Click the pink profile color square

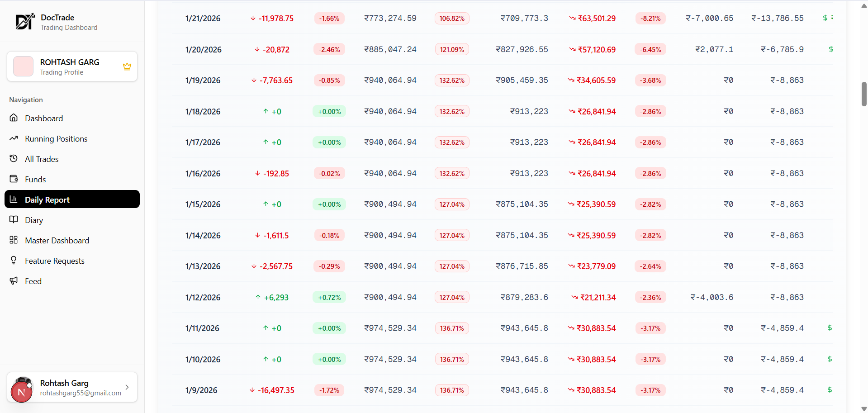point(24,66)
